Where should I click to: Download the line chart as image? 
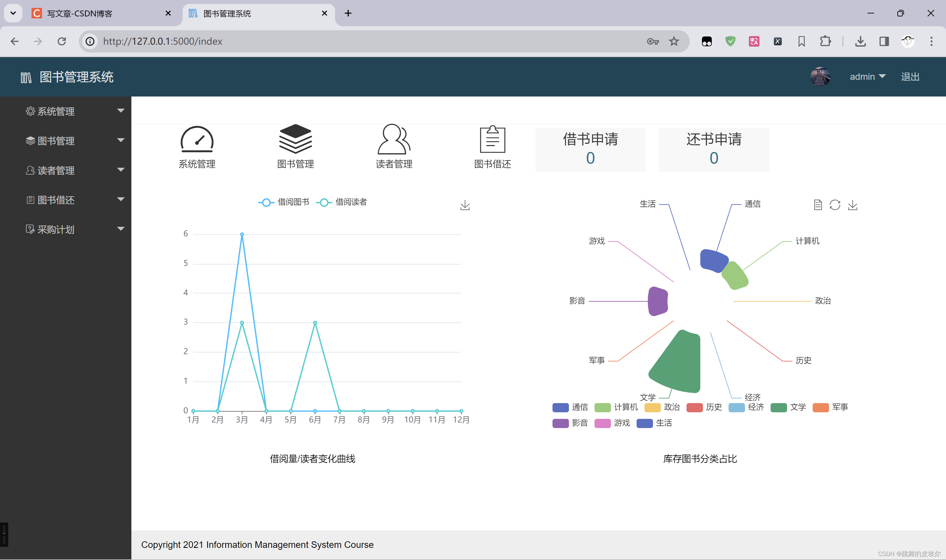tap(465, 205)
